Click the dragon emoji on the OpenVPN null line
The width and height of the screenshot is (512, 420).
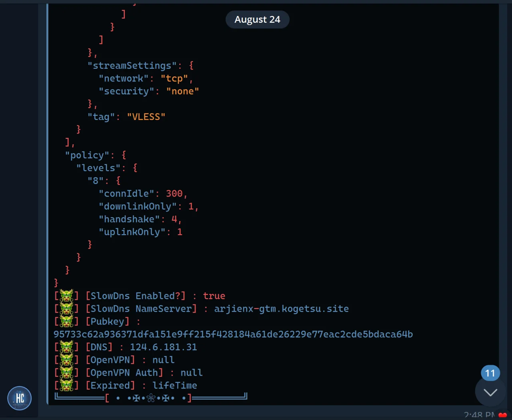[66, 360]
